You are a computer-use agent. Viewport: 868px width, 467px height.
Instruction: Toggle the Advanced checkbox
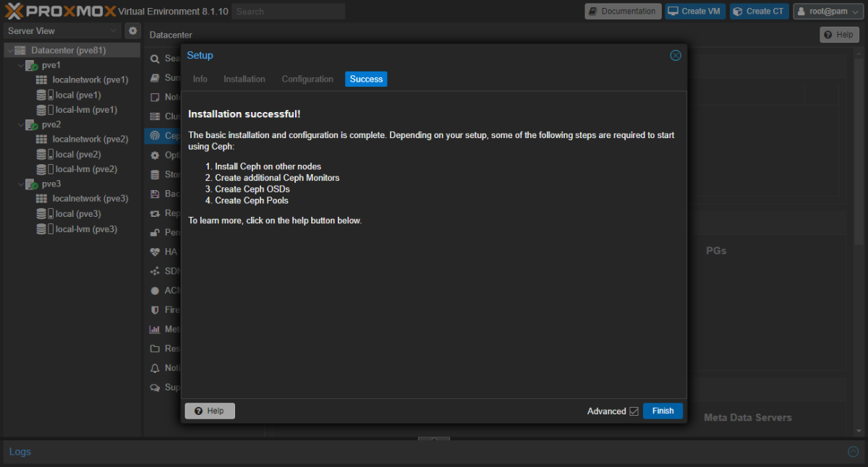click(x=634, y=411)
